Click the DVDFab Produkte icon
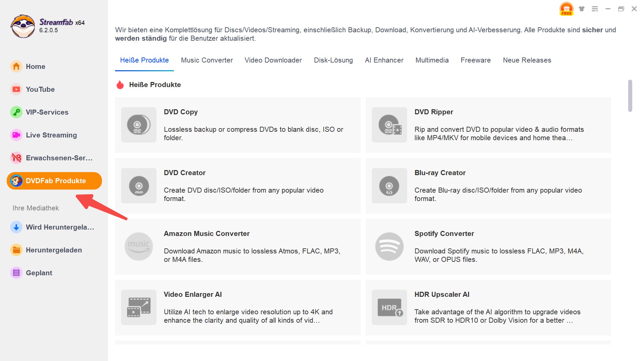644x361 pixels. coord(16,181)
